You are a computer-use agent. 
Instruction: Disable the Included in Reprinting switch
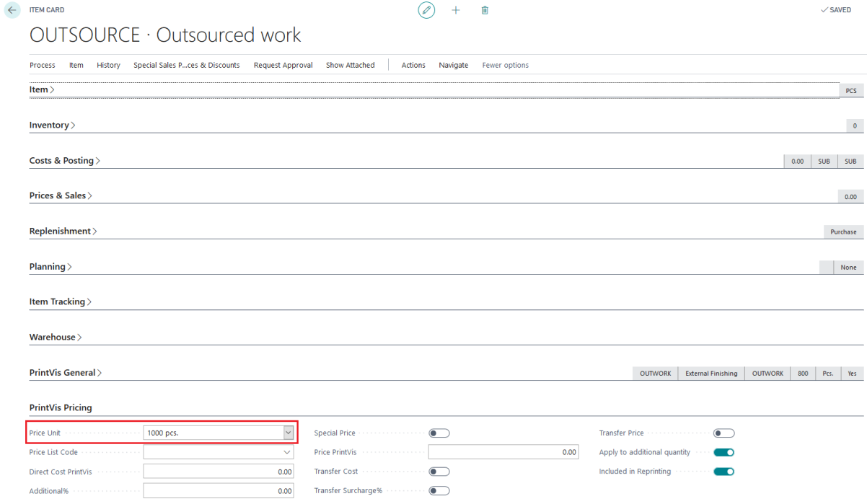tap(723, 472)
